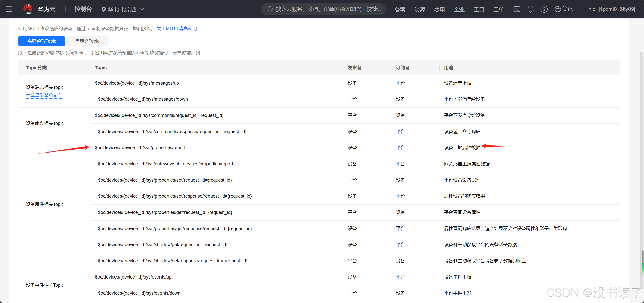This screenshot has height=303, width=644.
Task: Open the notifications bell
Action: (x=530, y=9)
